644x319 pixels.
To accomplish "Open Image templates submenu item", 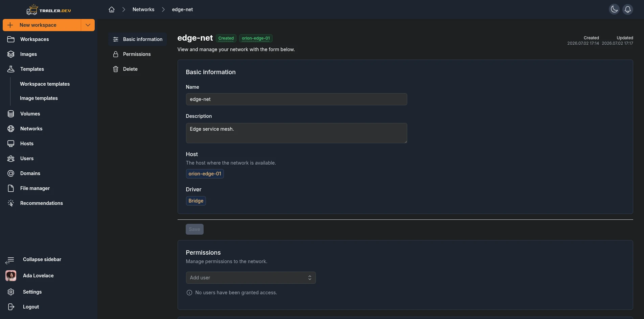I will (x=39, y=98).
